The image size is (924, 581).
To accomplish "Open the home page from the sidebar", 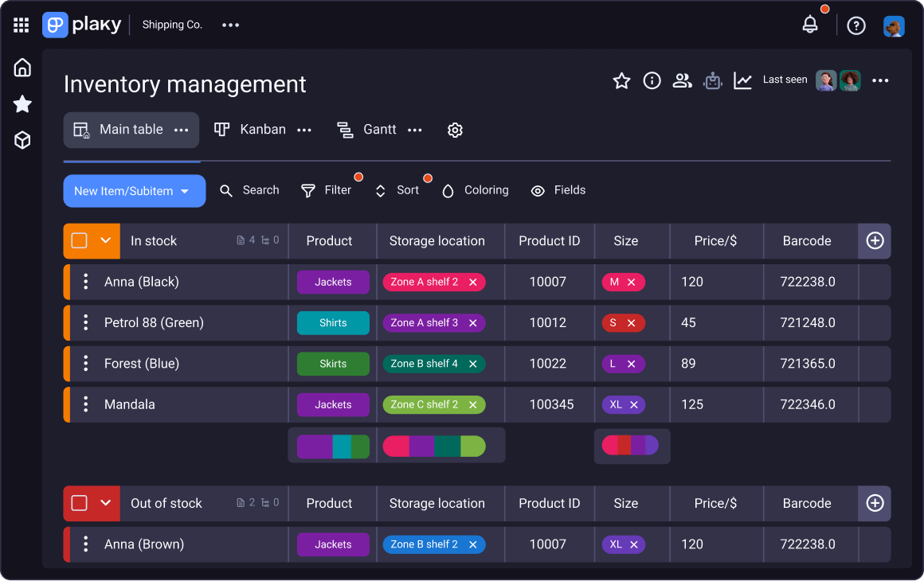I will (x=22, y=67).
